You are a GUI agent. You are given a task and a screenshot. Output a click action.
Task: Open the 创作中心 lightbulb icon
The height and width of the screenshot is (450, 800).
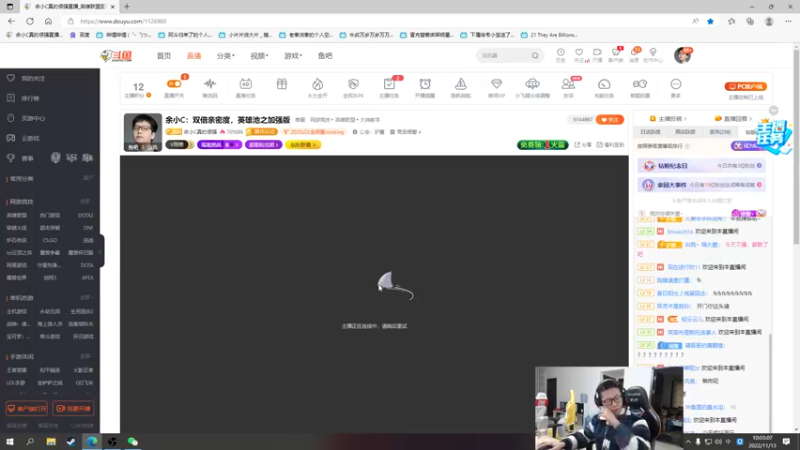click(653, 53)
